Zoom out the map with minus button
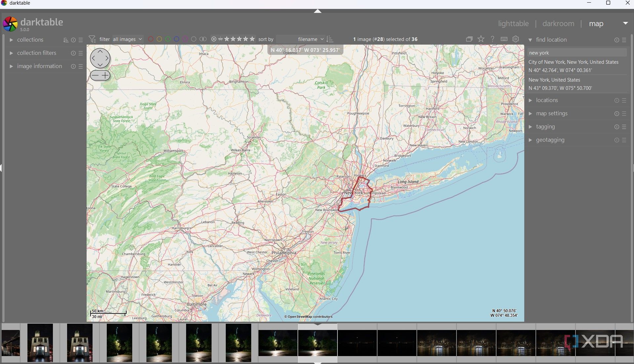 pos(95,76)
